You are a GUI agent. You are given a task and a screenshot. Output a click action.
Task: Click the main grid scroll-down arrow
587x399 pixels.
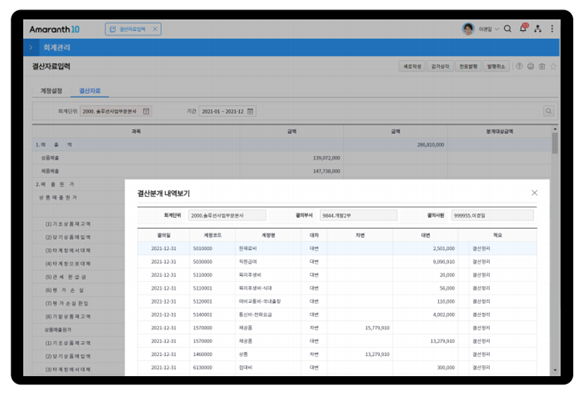pos(555,370)
